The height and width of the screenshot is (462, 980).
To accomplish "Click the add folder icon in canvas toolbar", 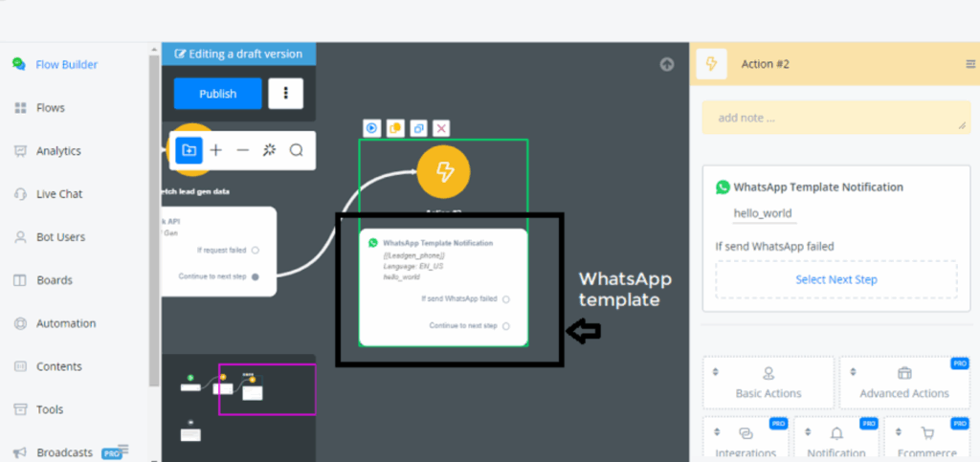I will pyautogui.click(x=189, y=150).
